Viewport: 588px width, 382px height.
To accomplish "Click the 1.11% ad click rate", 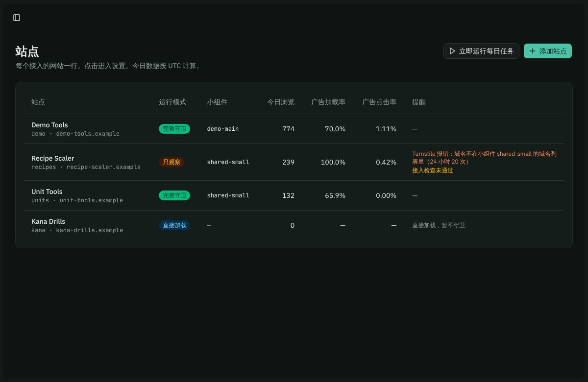I will point(386,129).
